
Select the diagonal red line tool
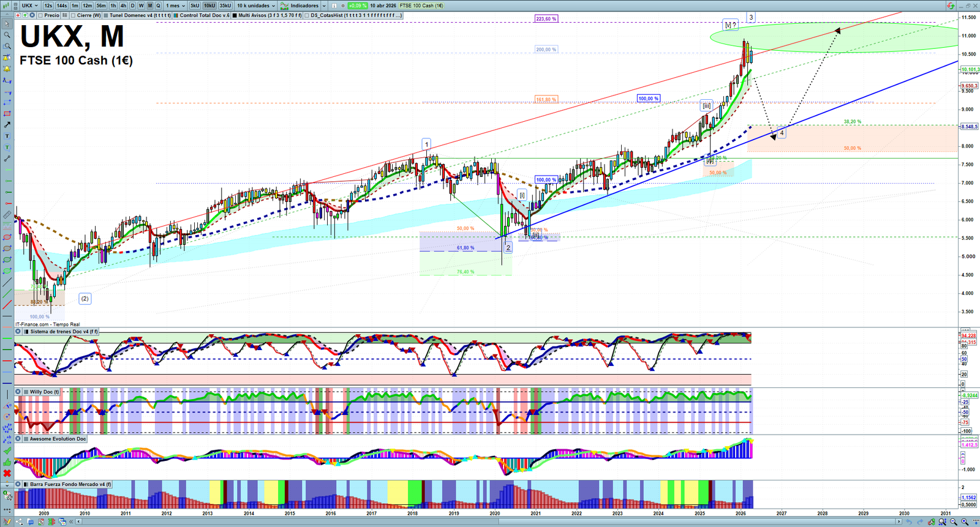7,305
